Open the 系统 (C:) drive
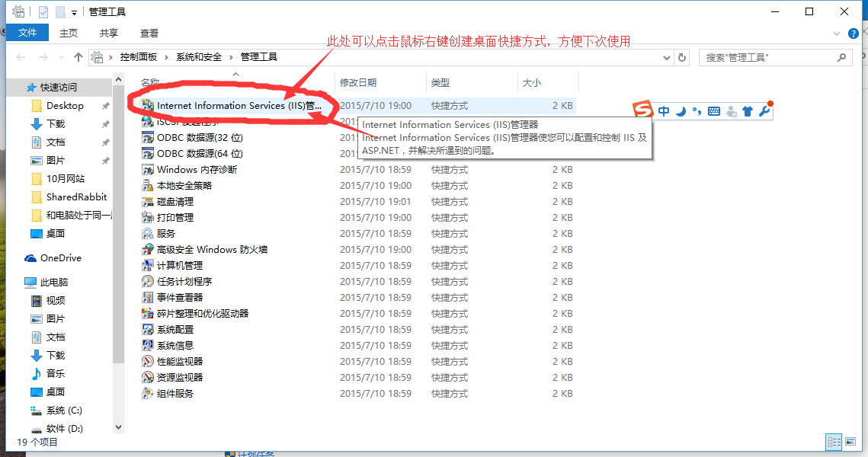The height and width of the screenshot is (457, 868). [x=64, y=411]
